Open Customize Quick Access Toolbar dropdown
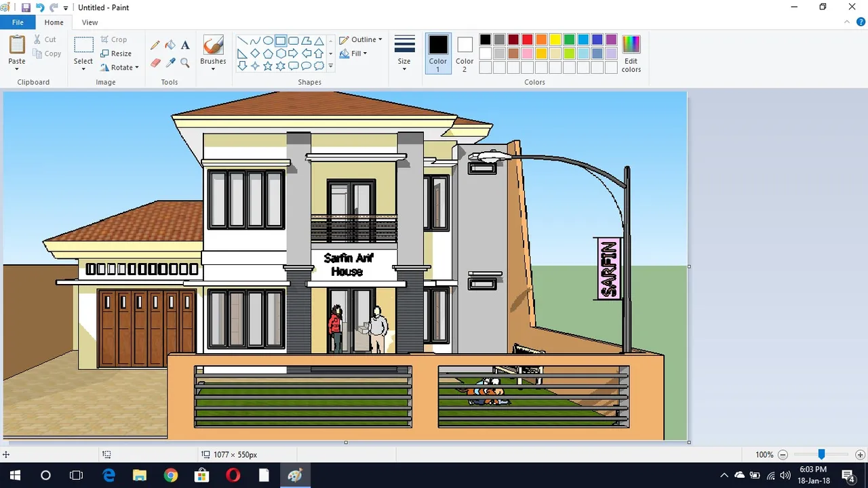 click(66, 8)
